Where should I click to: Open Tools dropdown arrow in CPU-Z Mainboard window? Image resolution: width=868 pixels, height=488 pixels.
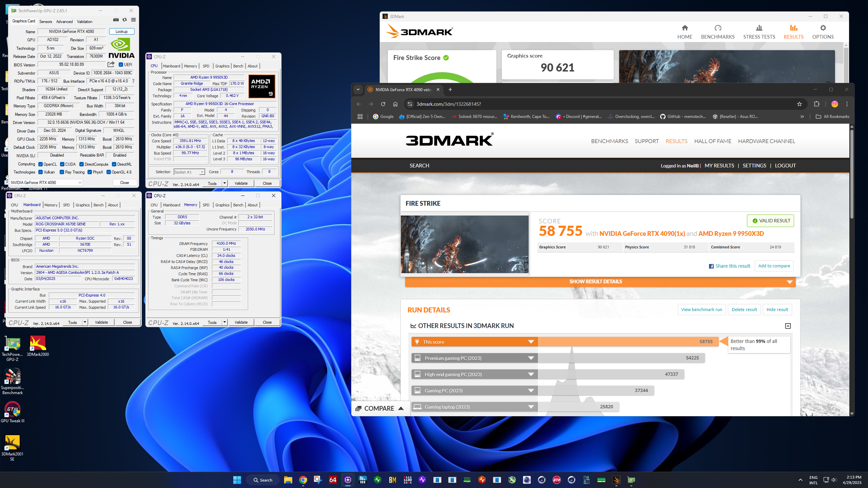85,322
